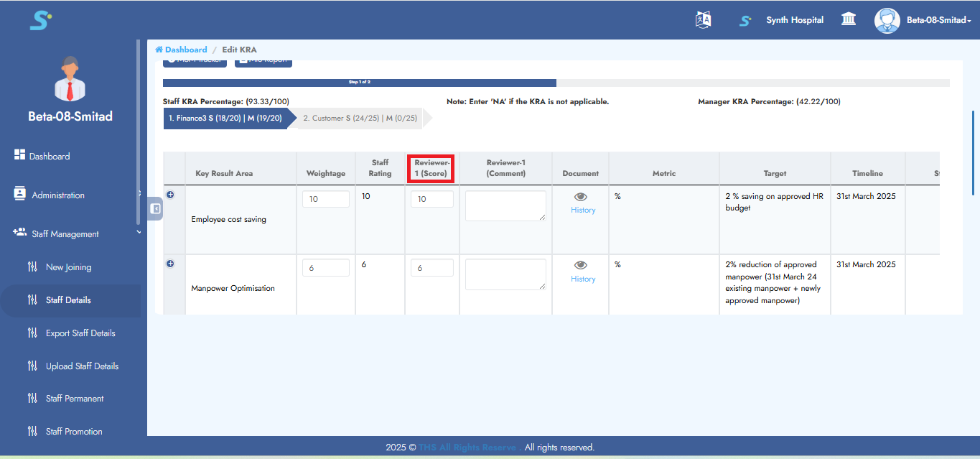Image resolution: width=980 pixels, height=459 pixels.
Task: Click the S logo at top left
Action: [40, 20]
